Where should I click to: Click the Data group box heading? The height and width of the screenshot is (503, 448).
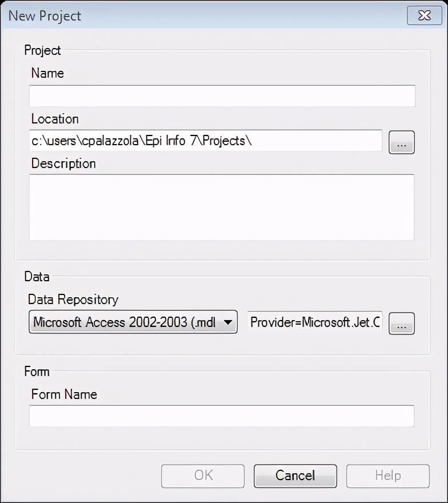[37, 277]
